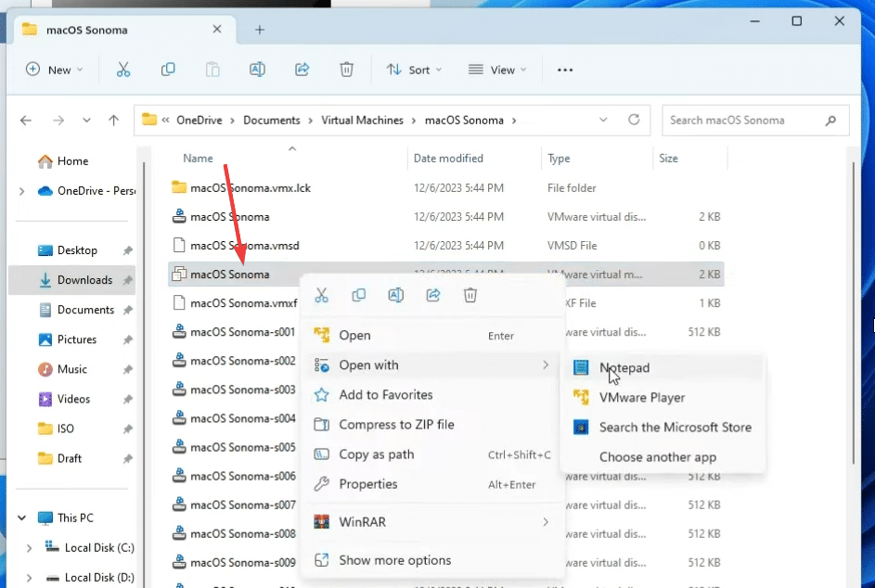This screenshot has height=588, width=875.
Task: Select Choose another app
Action: (663, 457)
